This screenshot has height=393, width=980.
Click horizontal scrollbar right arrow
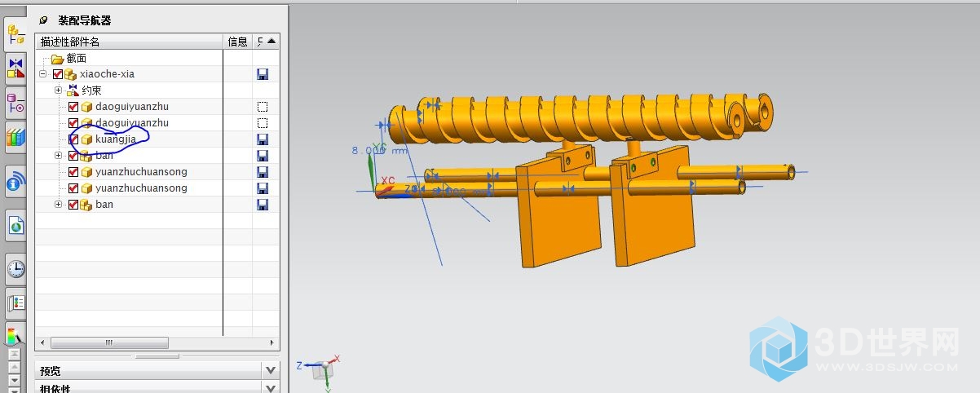point(272,343)
